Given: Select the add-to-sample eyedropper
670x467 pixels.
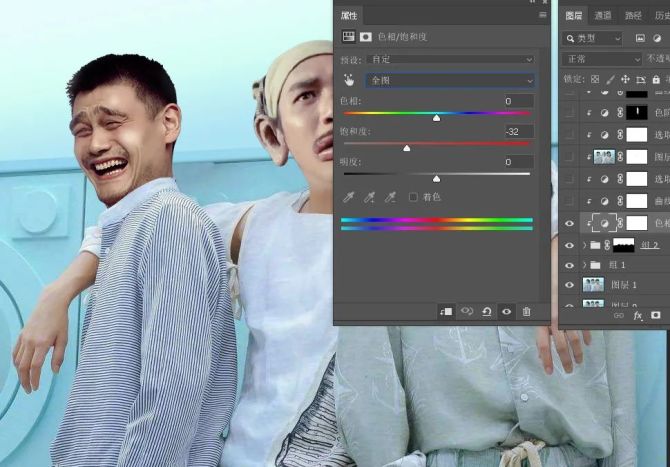Looking at the screenshot, I should coord(370,197).
